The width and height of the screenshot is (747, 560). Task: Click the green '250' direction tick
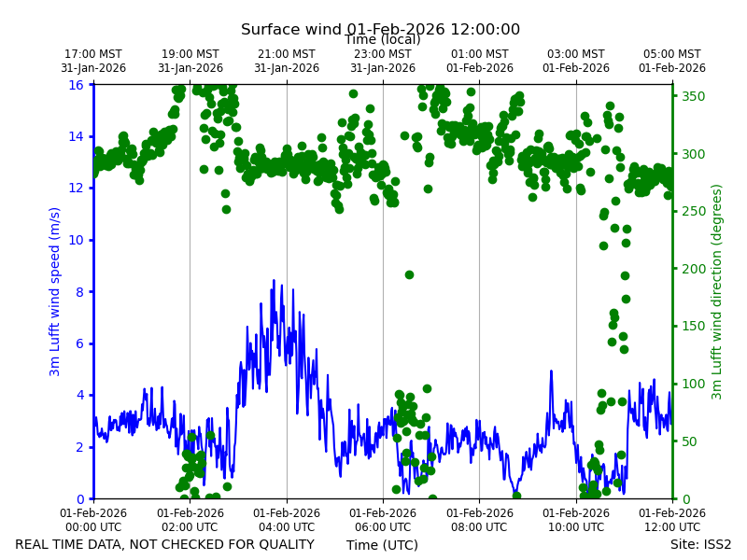[x=694, y=212]
